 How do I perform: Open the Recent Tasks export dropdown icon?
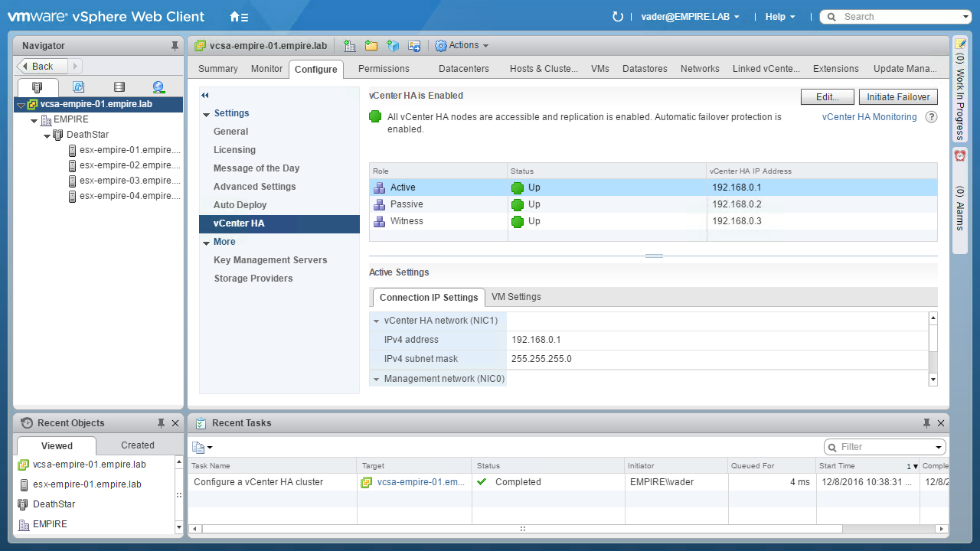[202, 448]
